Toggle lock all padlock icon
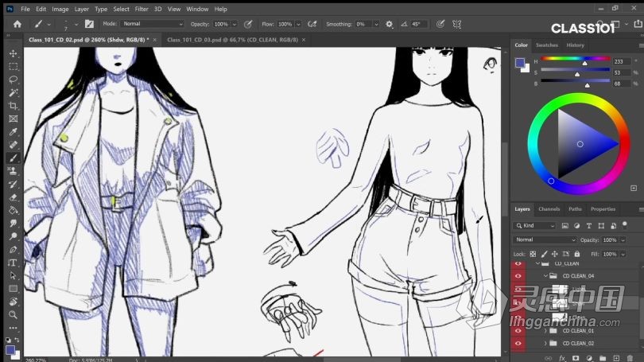 point(577,254)
